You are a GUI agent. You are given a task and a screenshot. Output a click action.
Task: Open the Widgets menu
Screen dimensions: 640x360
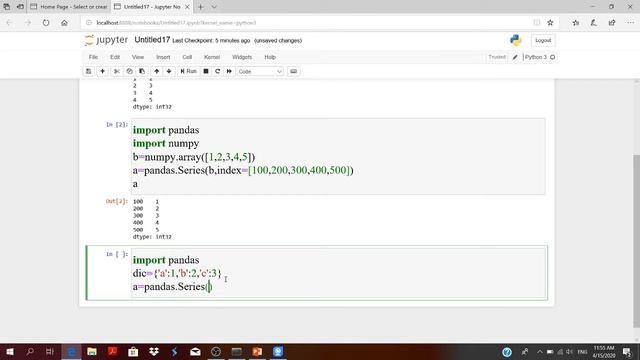242,57
